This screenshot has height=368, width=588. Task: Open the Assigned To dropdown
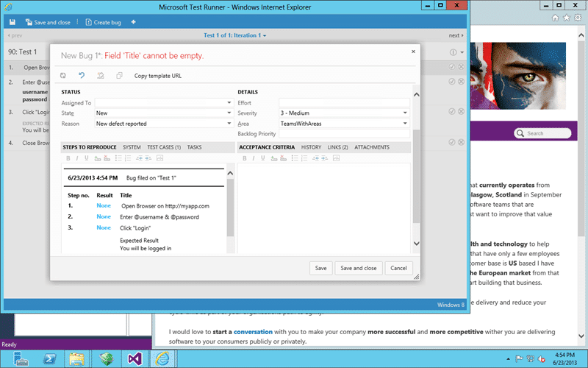pyautogui.click(x=229, y=102)
